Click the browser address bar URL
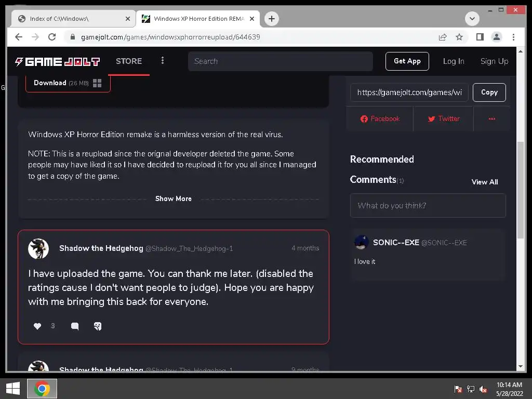Screen dimensions: 532x399 (x=170, y=37)
